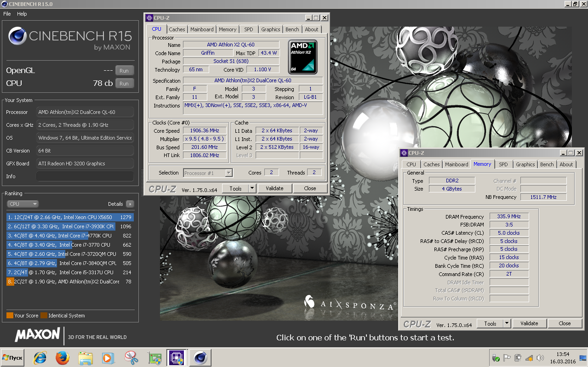The image size is (588, 367).
Task: Click Validate in Memory window
Action: [529, 323]
